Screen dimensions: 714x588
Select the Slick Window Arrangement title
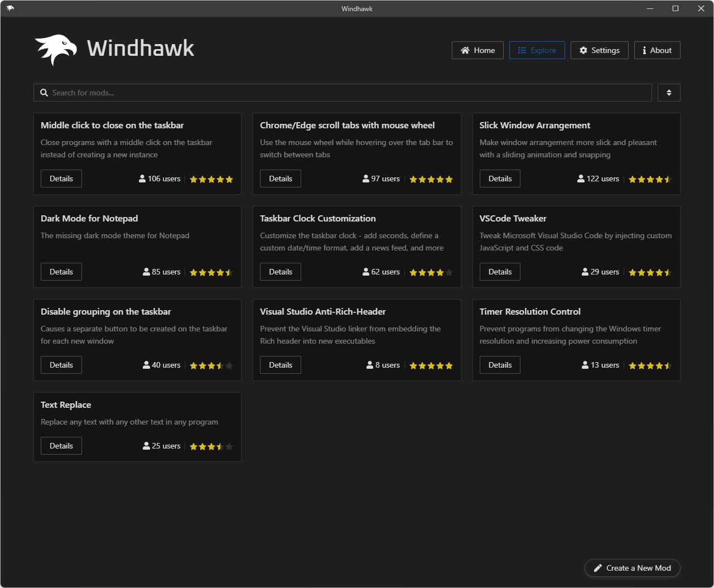pos(535,126)
